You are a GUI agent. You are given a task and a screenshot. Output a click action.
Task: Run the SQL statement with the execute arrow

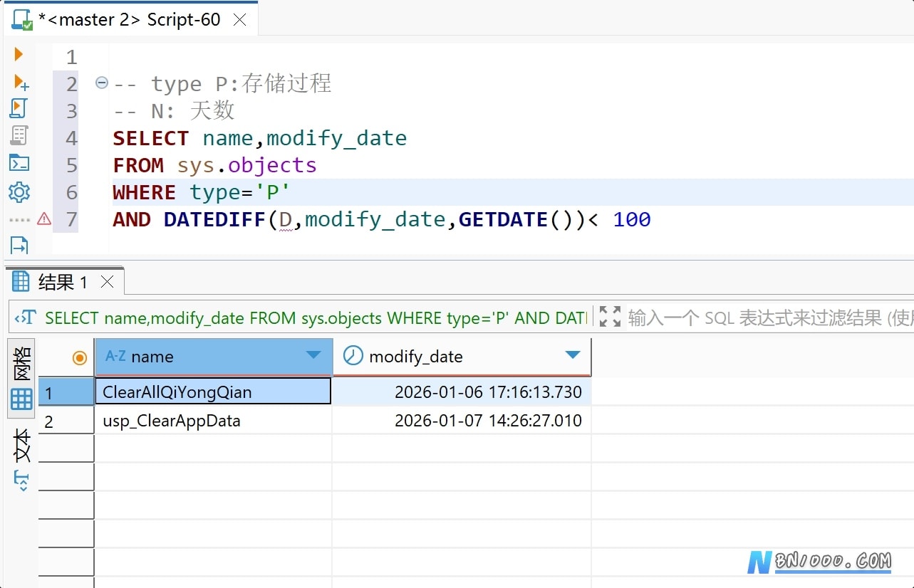tap(19, 54)
